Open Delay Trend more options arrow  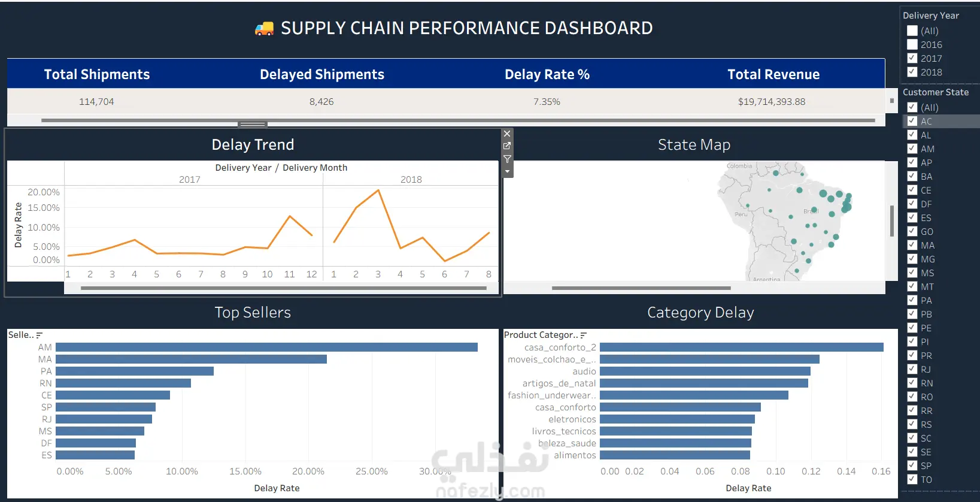point(507,172)
